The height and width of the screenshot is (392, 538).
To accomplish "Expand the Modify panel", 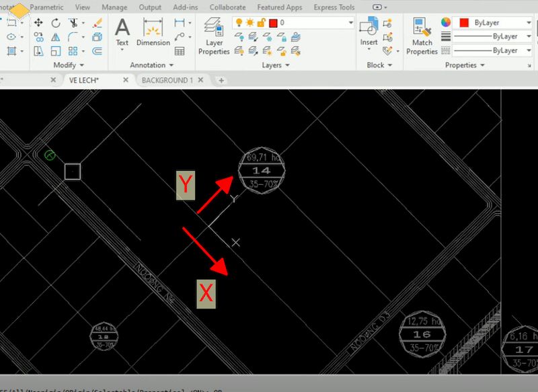I will point(69,65).
